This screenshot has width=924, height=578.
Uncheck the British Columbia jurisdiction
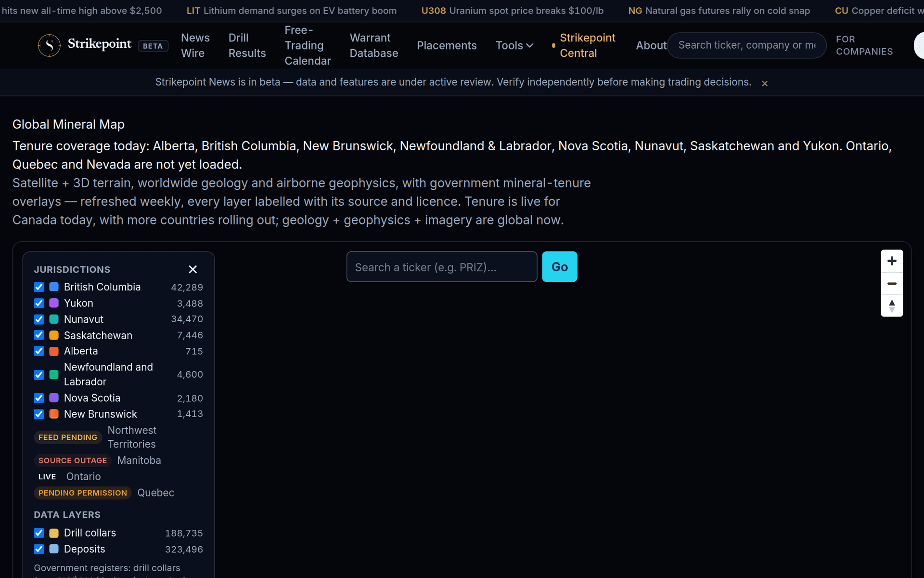pos(39,287)
